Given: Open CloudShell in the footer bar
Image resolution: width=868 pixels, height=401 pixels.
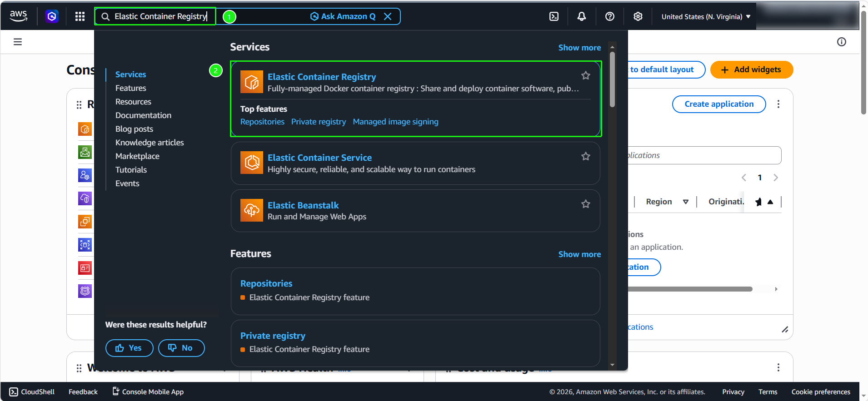Looking at the screenshot, I should 32,391.
